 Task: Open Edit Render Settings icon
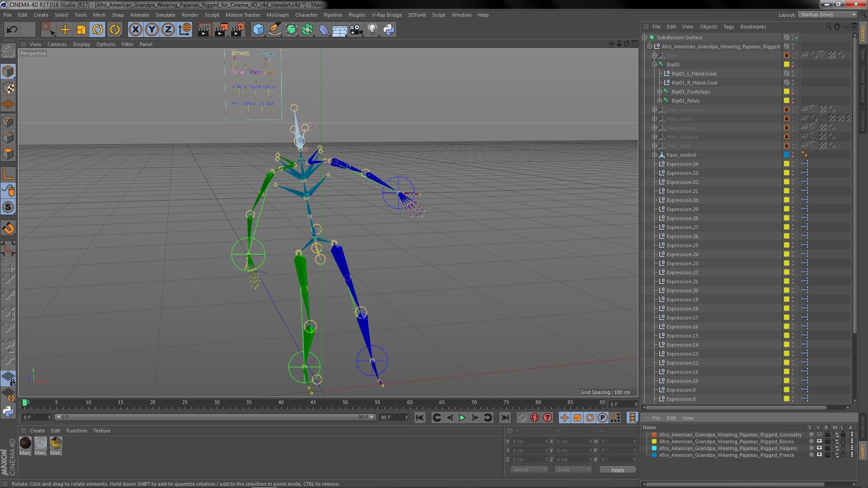coord(238,30)
